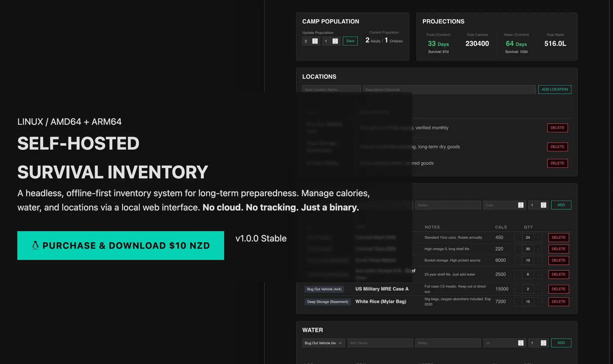Increase quantity for White Rice (Mylar Bag)
613x364 pixels.
(x=538, y=301)
